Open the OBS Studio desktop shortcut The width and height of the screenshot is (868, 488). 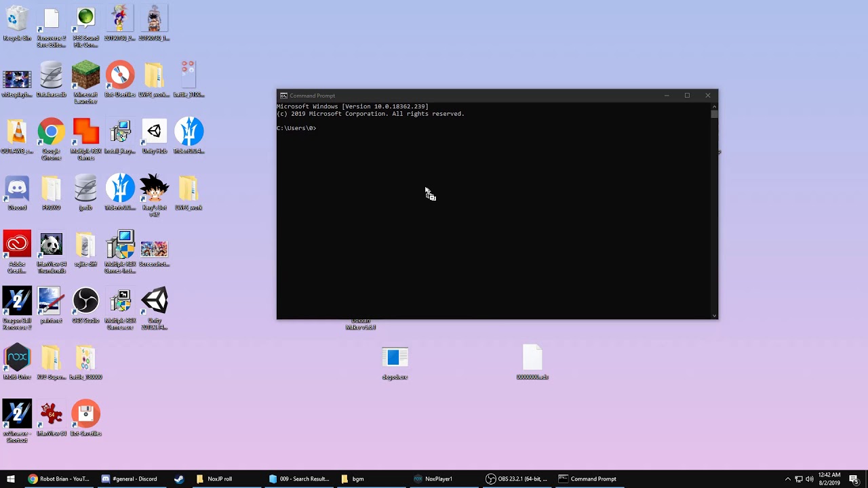tap(85, 305)
